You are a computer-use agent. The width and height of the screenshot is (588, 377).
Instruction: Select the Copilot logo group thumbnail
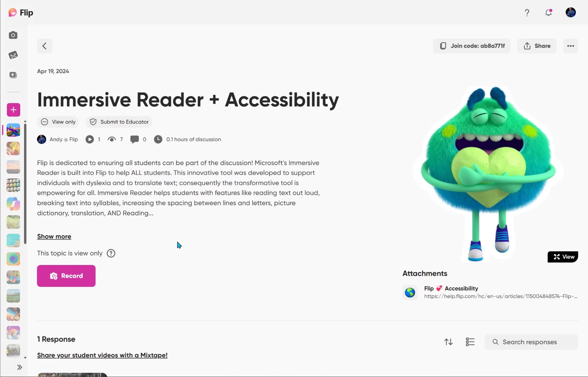[13, 204]
